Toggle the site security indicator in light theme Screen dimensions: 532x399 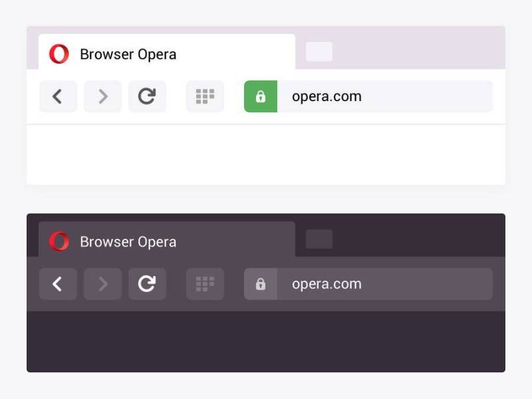[261, 96]
